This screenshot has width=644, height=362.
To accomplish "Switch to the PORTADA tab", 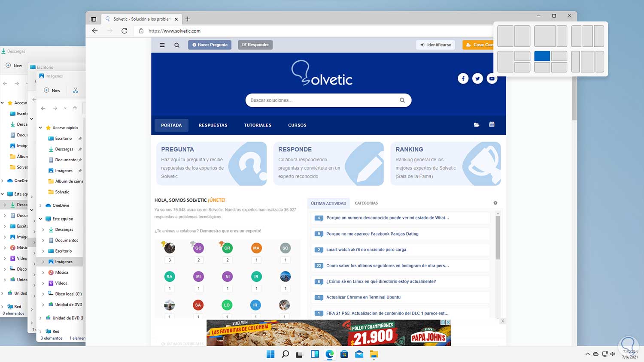I will 171,125.
